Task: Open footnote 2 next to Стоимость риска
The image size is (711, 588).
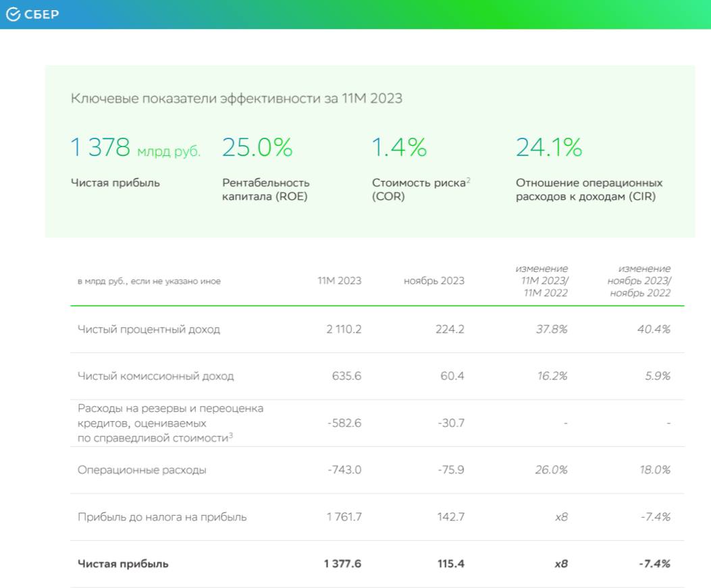Action: 468,180
